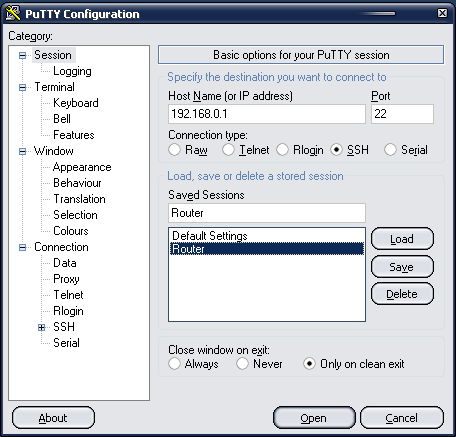Collapse the Session tree node
This screenshot has width=456, height=437.
[22, 55]
